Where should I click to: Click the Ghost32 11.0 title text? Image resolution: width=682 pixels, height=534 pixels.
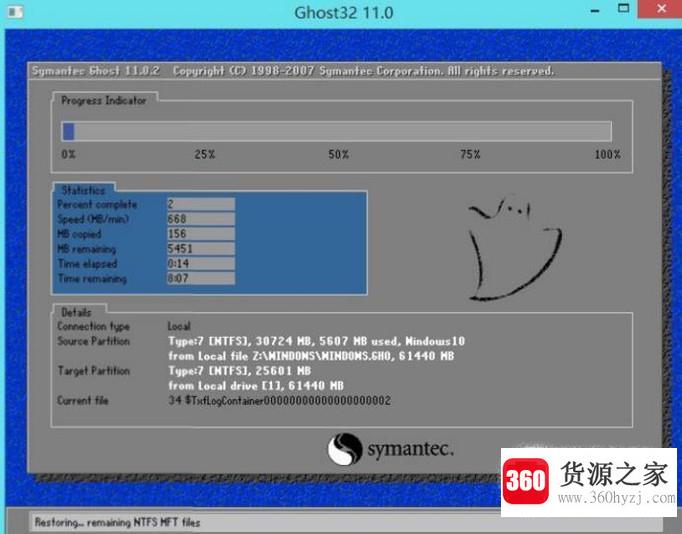pyautogui.click(x=344, y=13)
